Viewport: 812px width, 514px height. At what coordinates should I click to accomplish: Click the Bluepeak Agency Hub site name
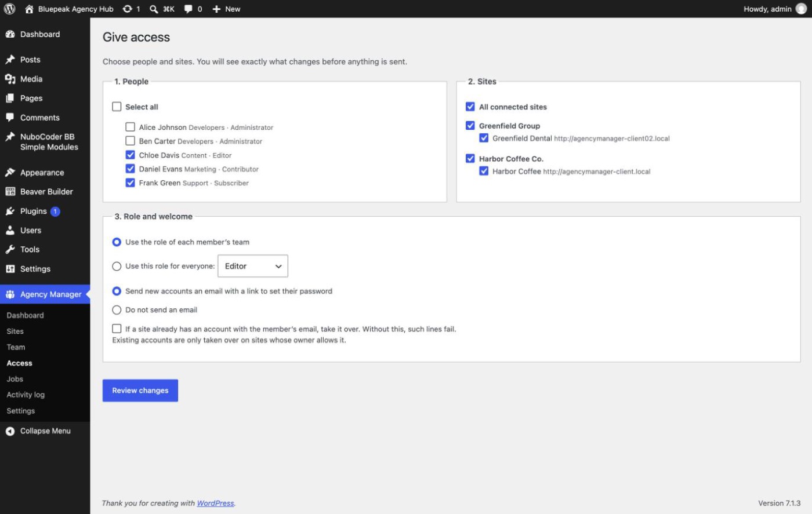(75, 9)
